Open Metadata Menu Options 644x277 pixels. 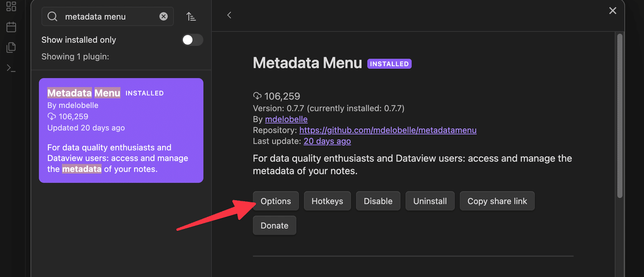point(276,201)
